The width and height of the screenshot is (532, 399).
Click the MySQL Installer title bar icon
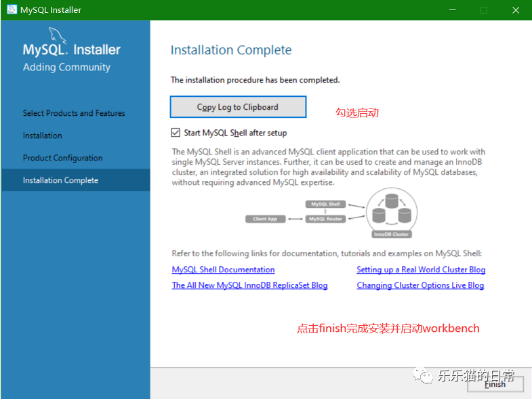[12, 9]
